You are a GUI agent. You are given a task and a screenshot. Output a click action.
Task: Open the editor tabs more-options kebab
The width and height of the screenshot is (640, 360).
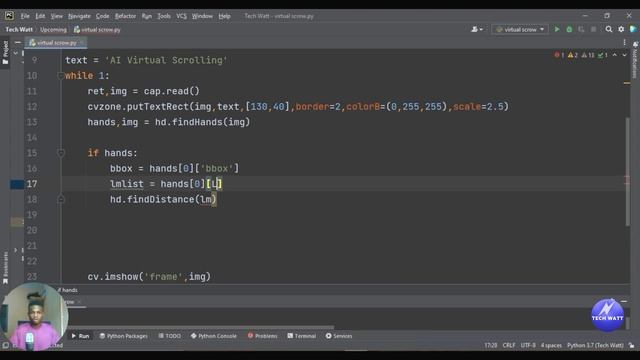(624, 42)
